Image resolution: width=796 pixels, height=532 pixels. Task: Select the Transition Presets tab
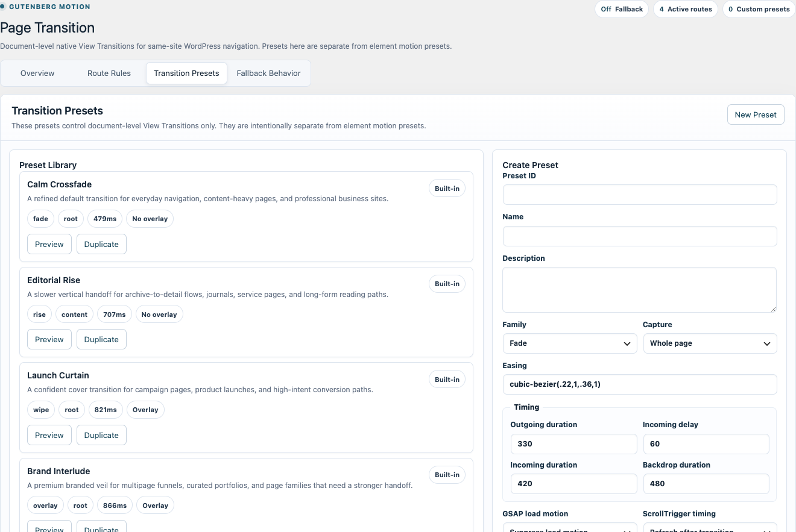[186, 74]
